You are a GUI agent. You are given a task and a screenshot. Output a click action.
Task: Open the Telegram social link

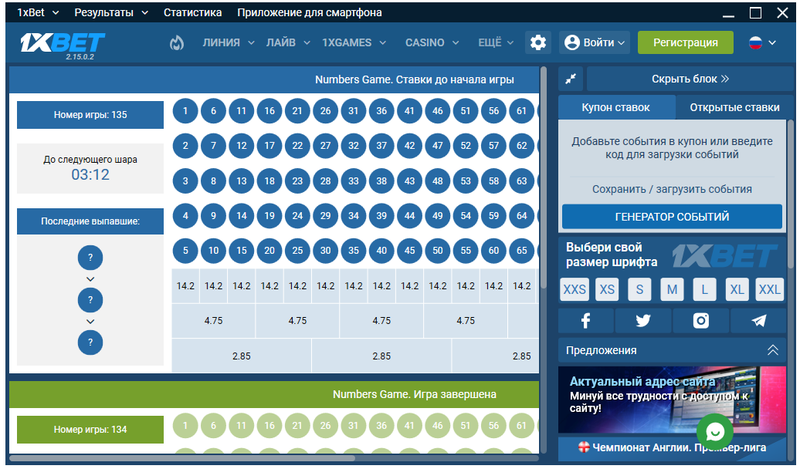759,320
